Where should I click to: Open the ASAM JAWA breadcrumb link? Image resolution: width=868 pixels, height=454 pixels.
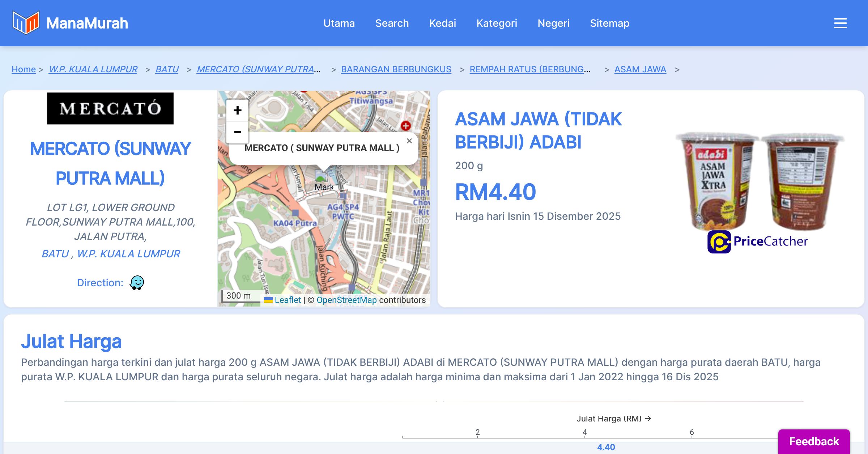[x=640, y=69]
